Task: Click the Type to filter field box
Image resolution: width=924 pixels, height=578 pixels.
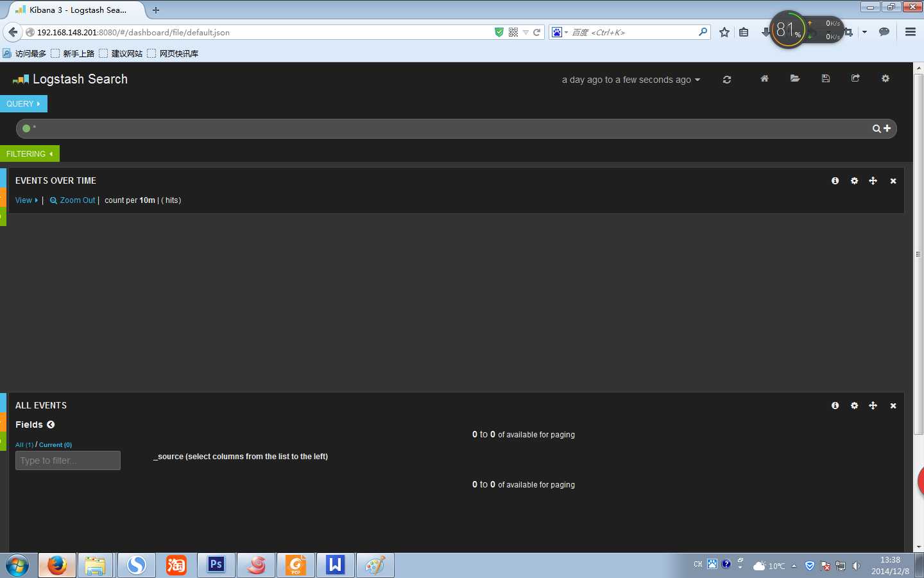Action: tap(68, 460)
